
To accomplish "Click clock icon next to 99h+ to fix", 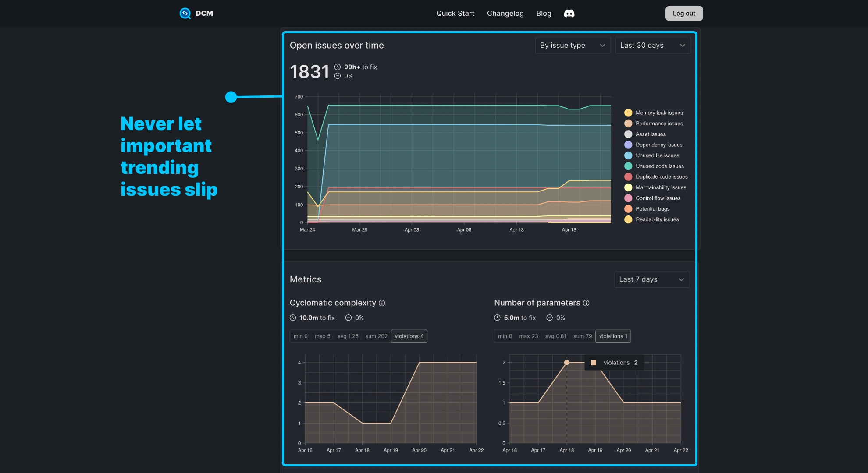I will click(x=338, y=67).
